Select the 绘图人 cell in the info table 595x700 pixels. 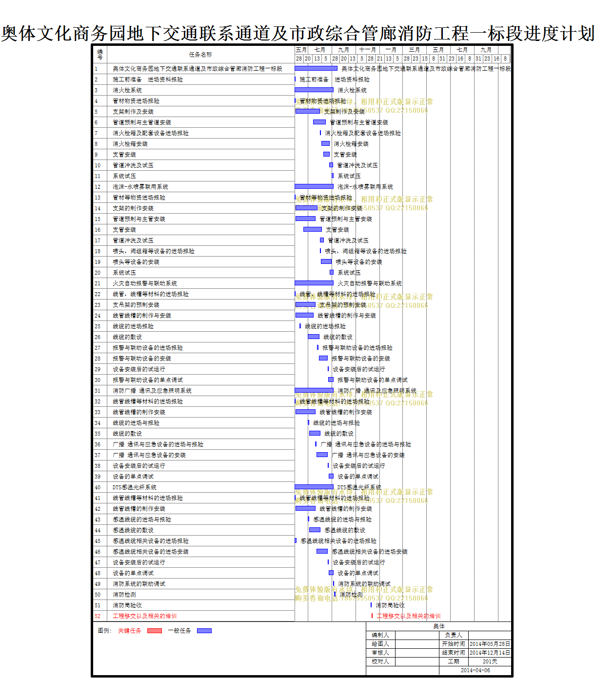coord(380,644)
